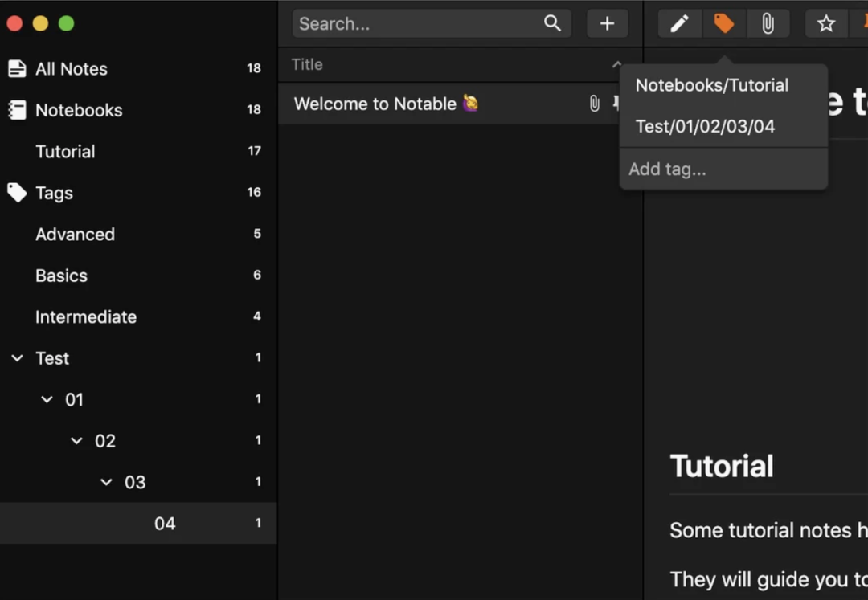Select the Advanced tag

[138, 234]
